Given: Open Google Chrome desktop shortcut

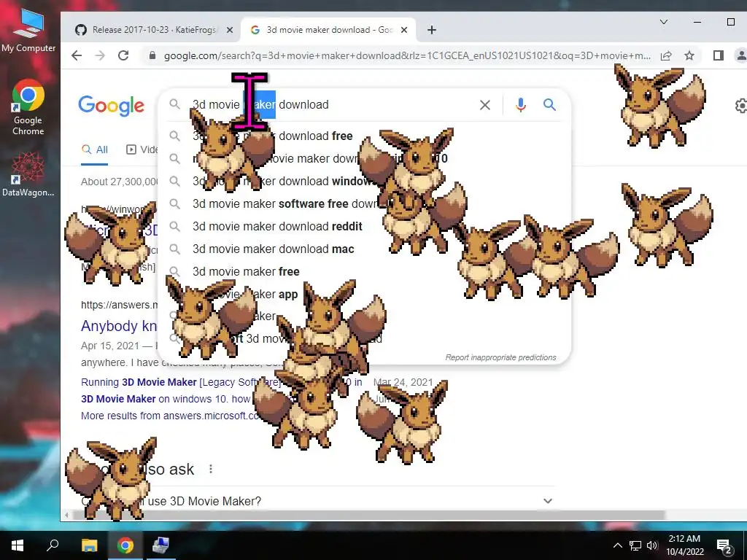Looking at the screenshot, I should pyautogui.click(x=28, y=107).
